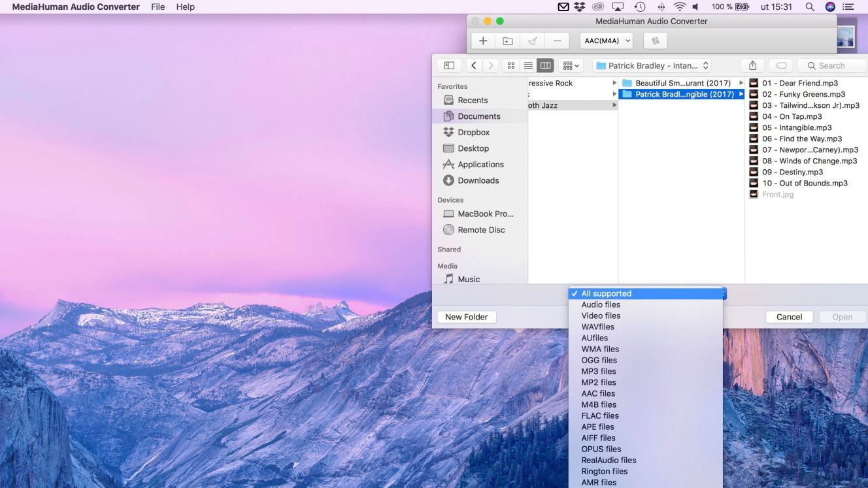The image size is (868, 488).
Task: Open Applications in the sidebar
Action: tap(480, 165)
